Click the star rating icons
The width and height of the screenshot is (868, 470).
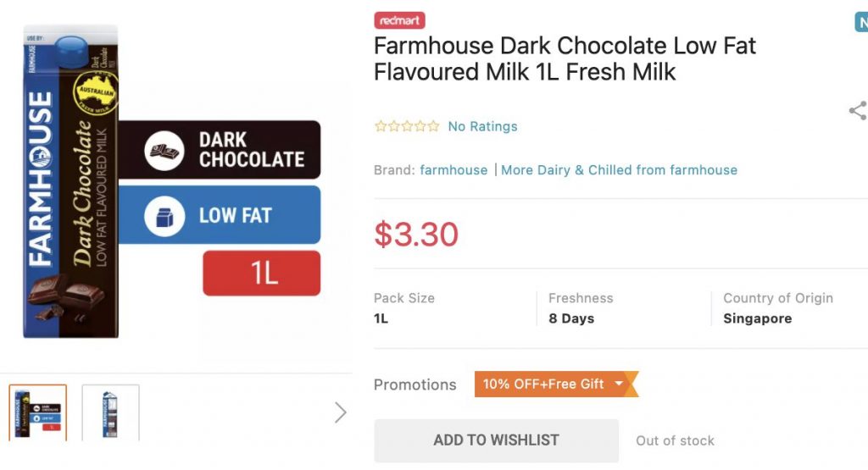point(407,126)
